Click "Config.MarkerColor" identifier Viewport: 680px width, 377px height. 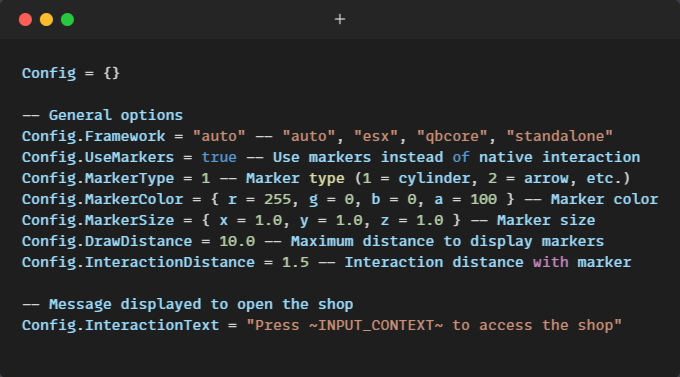coord(102,199)
